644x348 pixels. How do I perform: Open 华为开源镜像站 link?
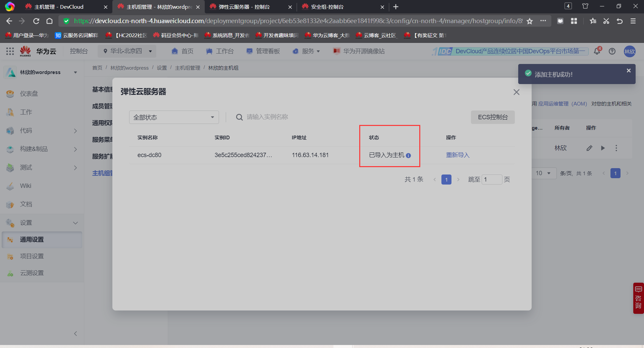tap(359, 51)
